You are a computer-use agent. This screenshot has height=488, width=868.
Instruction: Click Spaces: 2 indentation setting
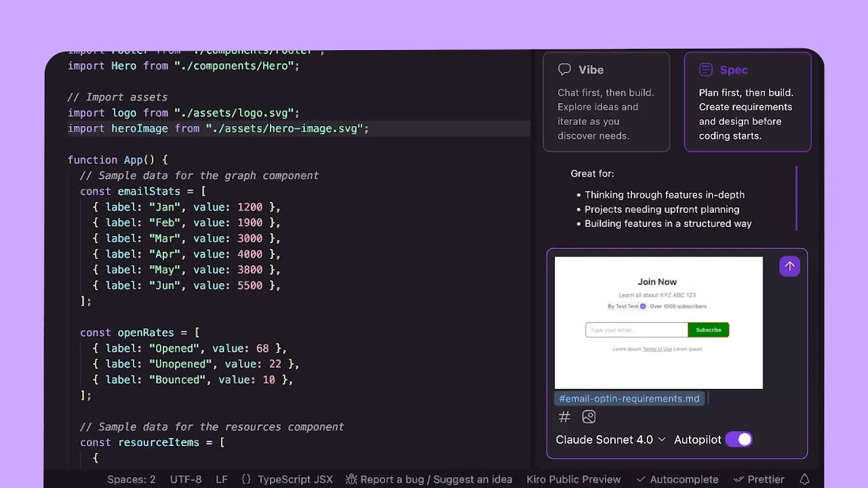point(132,479)
